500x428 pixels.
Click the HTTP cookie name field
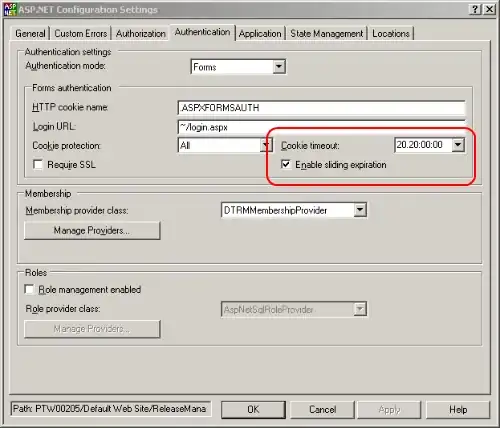[x=322, y=108]
